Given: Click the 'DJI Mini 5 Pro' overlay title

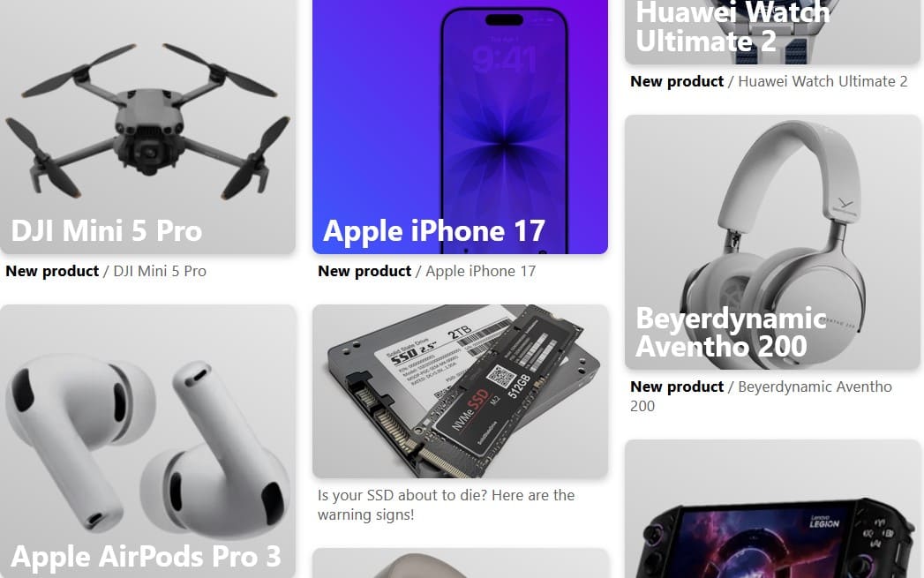Looking at the screenshot, I should (107, 230).
